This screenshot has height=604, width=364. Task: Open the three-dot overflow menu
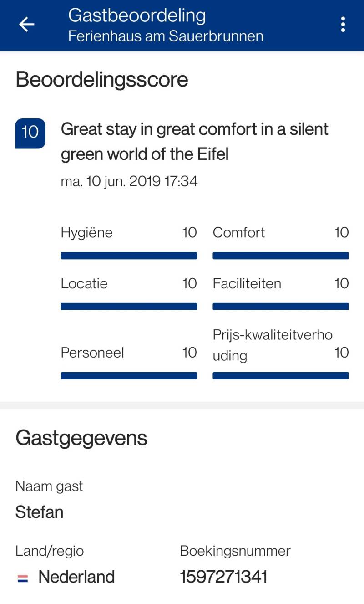tap(343, 25)
